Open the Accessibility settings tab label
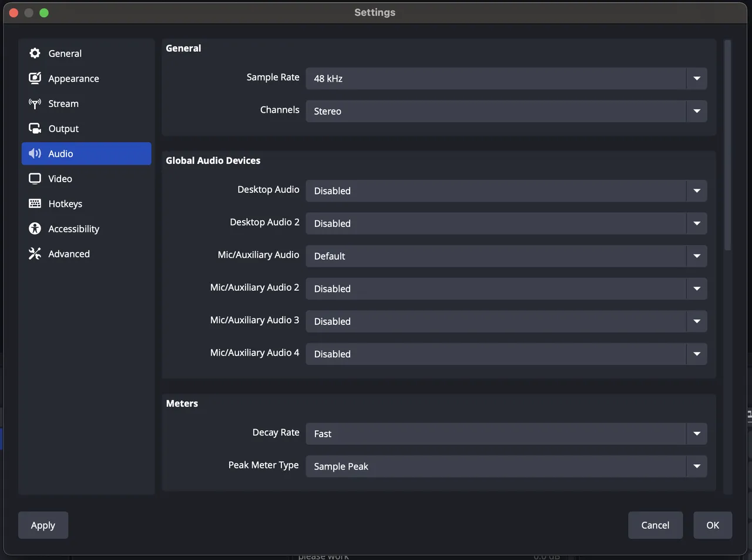This screenshot has height=560, width=752. click(x=73, y=229)
